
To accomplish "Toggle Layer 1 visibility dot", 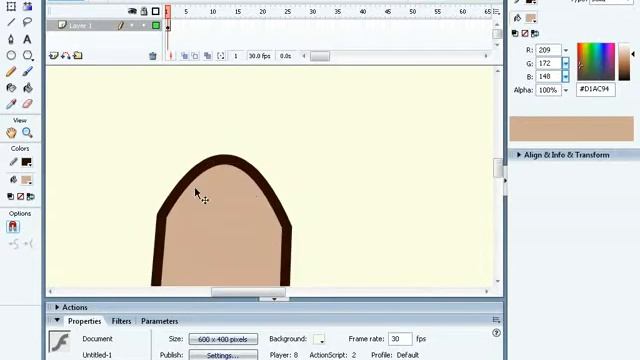I will pos(132,25).
